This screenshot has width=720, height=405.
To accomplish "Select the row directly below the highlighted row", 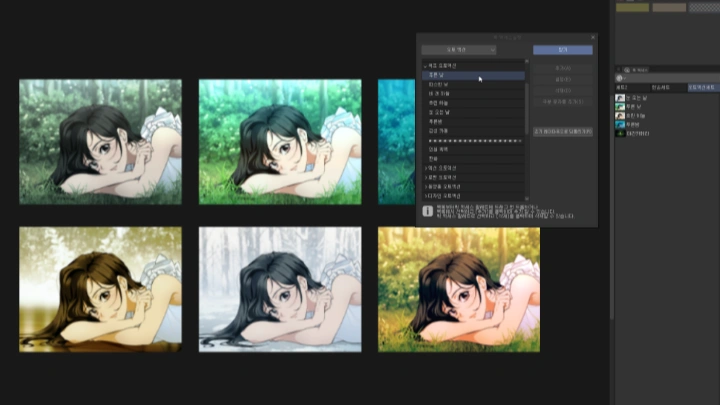I will [473, 84].
